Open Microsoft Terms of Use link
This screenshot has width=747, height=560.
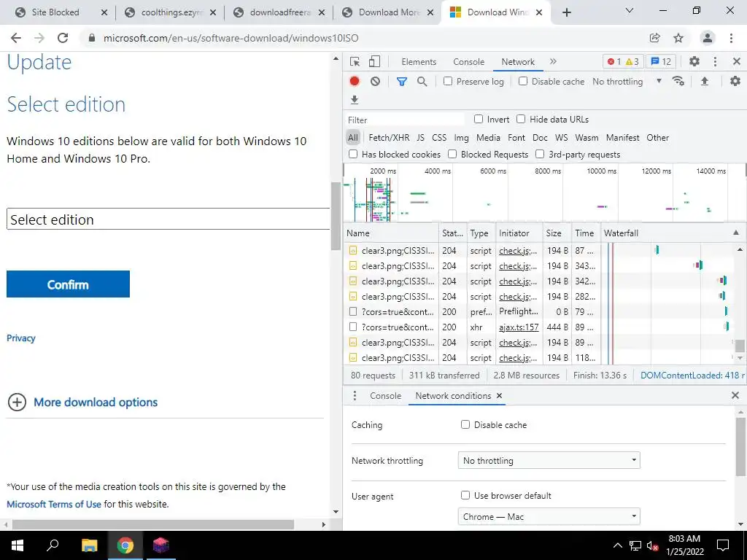tap(54, 504)
